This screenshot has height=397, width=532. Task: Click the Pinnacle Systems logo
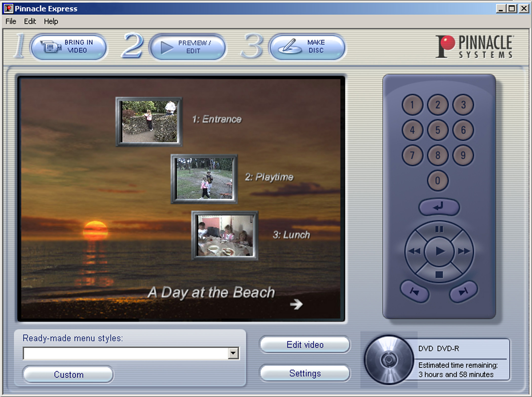pos(474,46)
